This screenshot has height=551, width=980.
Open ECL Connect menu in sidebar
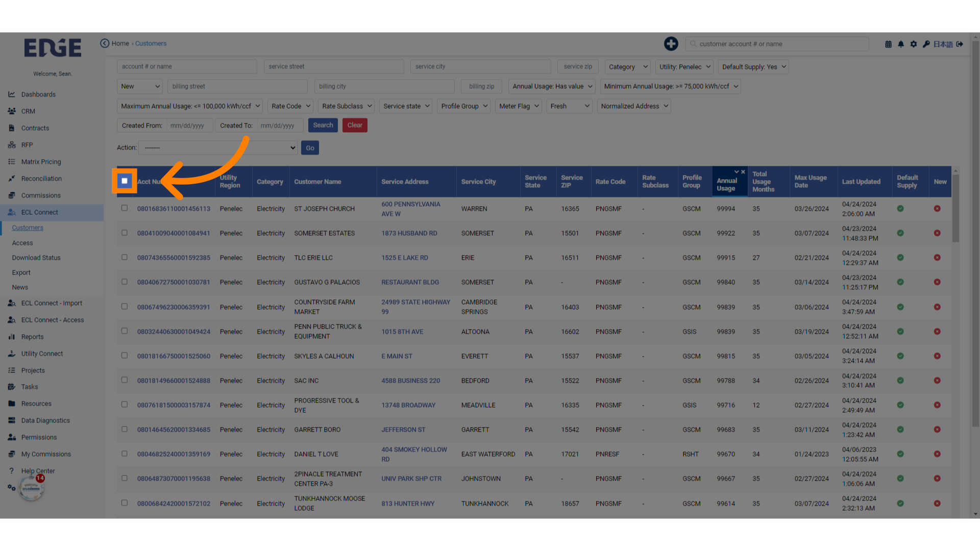[x=52, y=212]
